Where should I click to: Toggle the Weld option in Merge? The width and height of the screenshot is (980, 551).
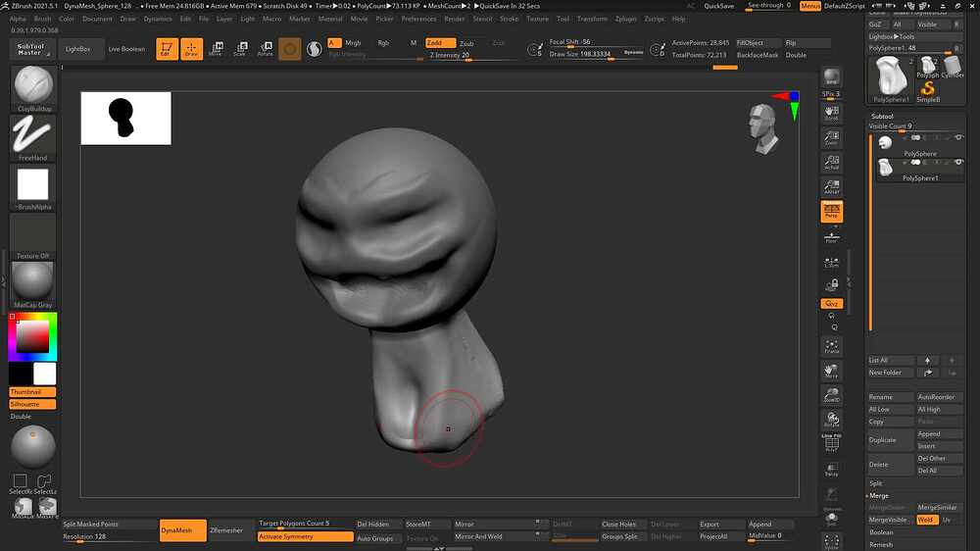pos(927,520)
